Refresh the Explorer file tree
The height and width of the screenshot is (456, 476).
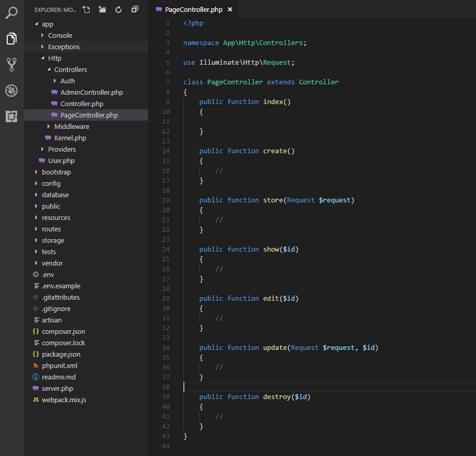(x=119, y=9)
